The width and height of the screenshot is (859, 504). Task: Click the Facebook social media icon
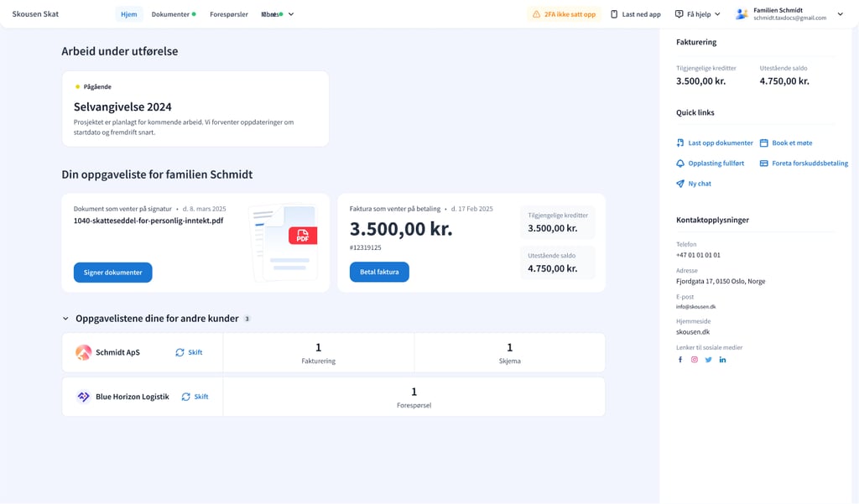(680, 360)
